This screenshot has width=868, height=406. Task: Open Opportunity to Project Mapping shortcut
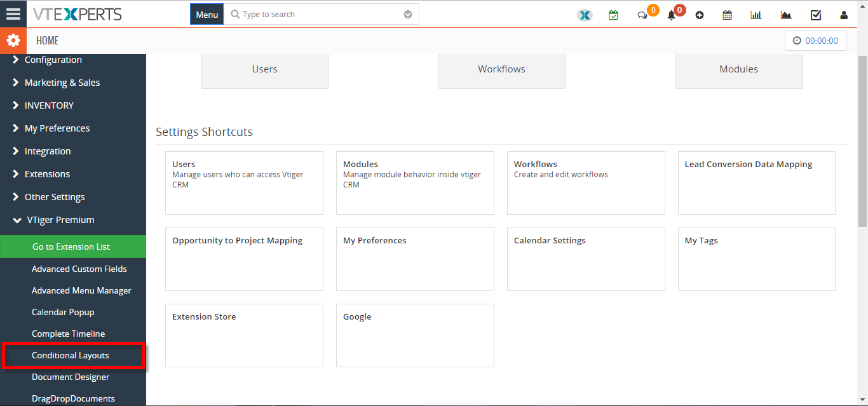(x=244, y=259)
